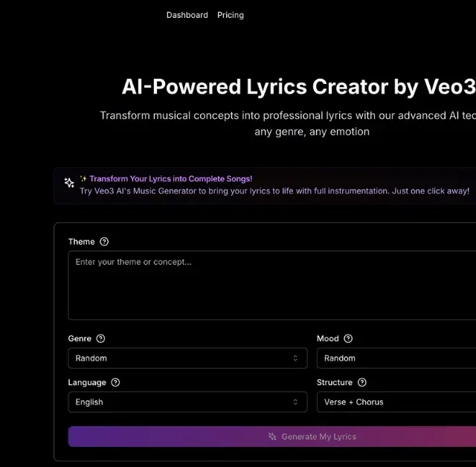
Task: Click the up-down chevron in Language selector
Action: [295, 402]
